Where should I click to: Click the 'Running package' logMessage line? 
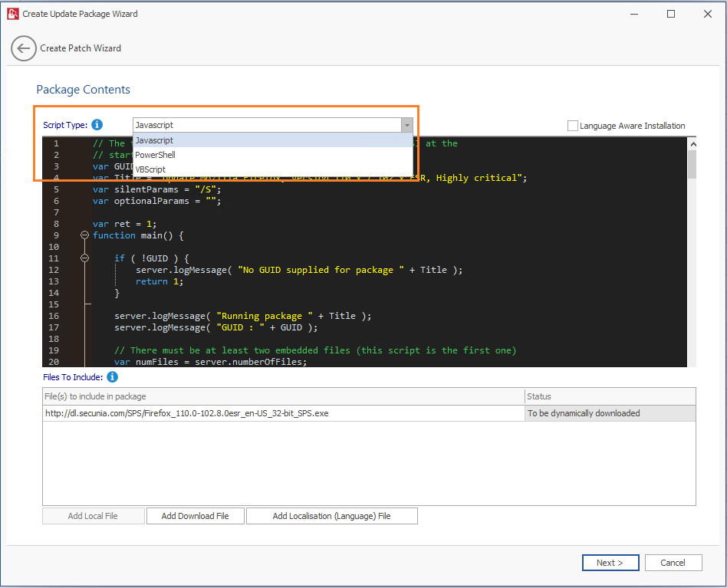[x=243, y=316]
